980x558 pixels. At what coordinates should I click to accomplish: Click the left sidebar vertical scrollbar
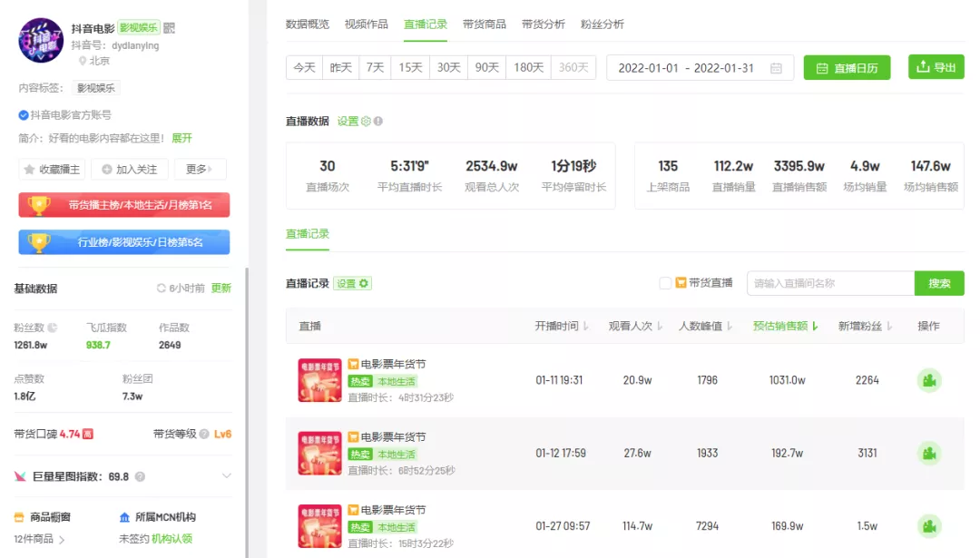coord(247,413)
